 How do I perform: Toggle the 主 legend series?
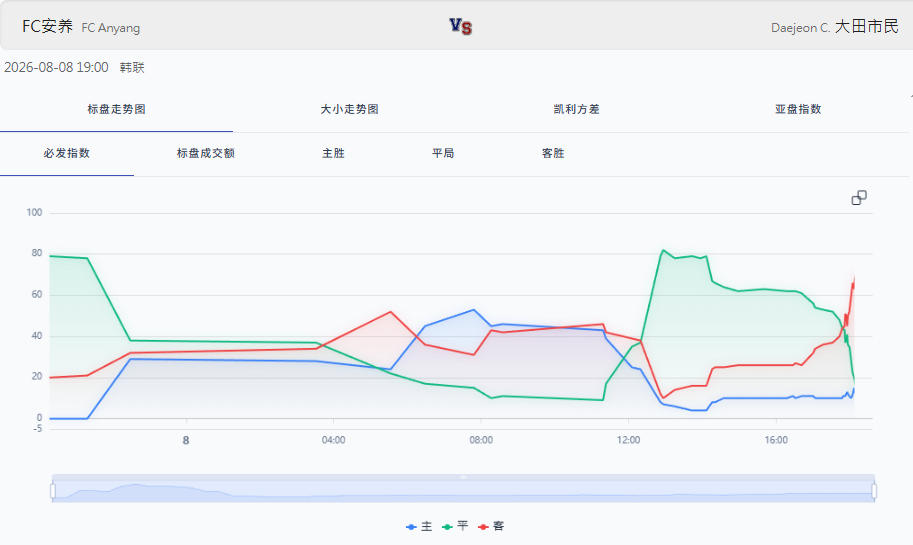(x=419, y=526)
